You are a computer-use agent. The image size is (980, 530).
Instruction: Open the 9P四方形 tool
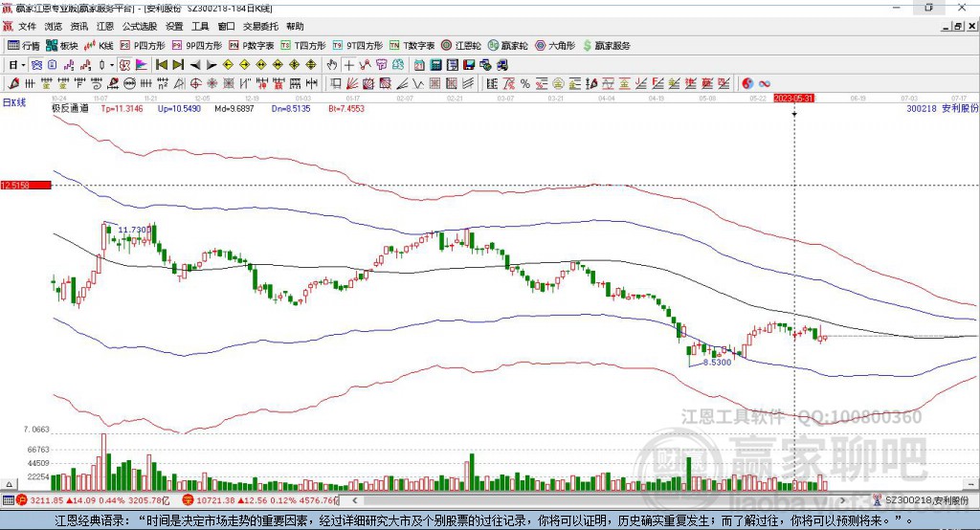coord(197,46)
